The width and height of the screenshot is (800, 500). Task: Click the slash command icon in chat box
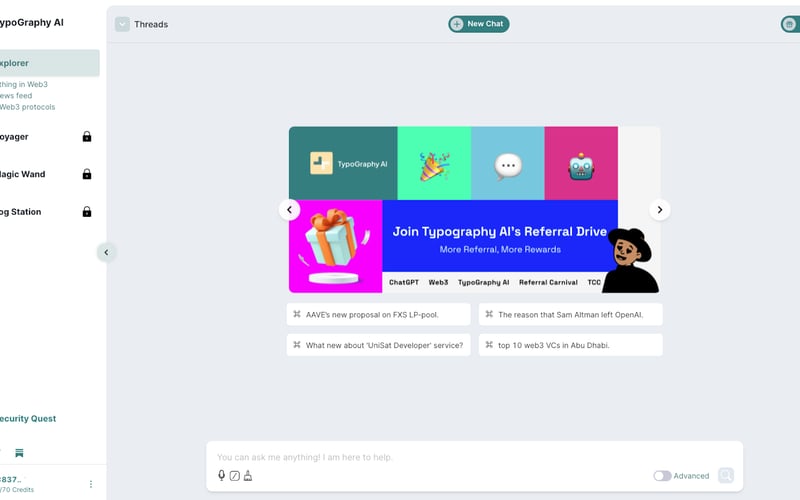point(235,476)
